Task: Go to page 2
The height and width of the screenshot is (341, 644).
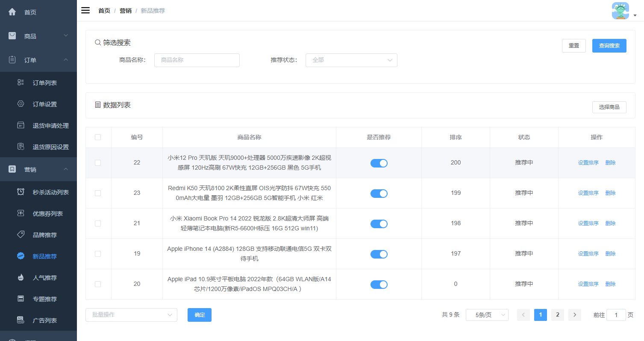Action: click(557, 315)
